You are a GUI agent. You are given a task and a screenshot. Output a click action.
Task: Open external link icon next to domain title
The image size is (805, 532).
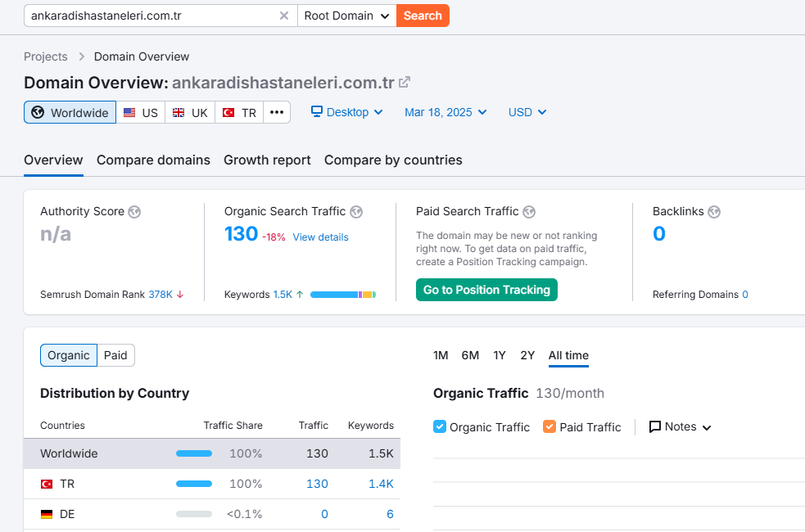405,82
